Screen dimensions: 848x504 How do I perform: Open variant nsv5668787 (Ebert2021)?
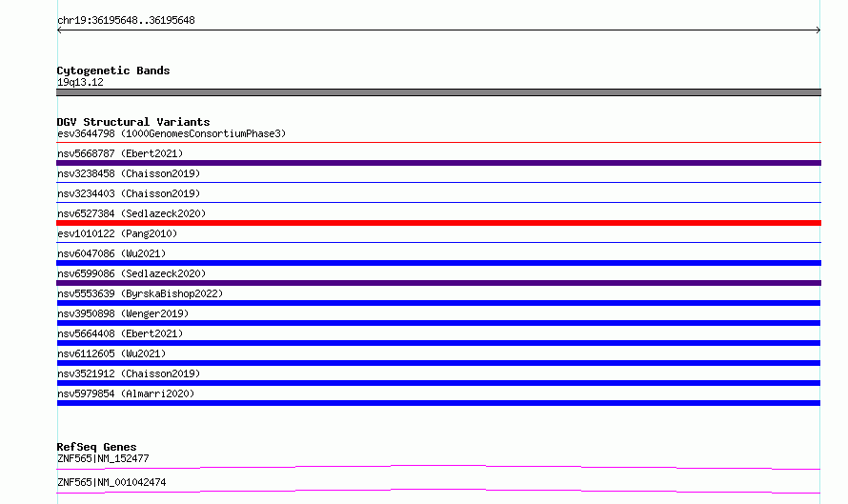(x=120, y=153)
